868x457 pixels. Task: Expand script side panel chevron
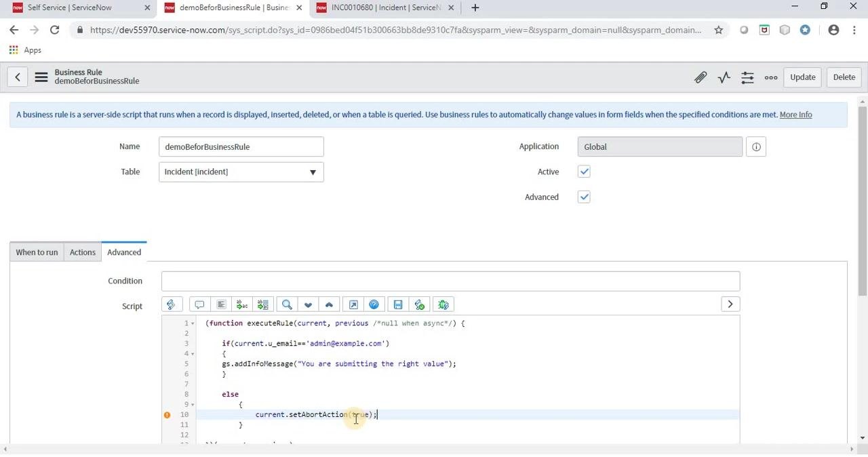(730, 304)
